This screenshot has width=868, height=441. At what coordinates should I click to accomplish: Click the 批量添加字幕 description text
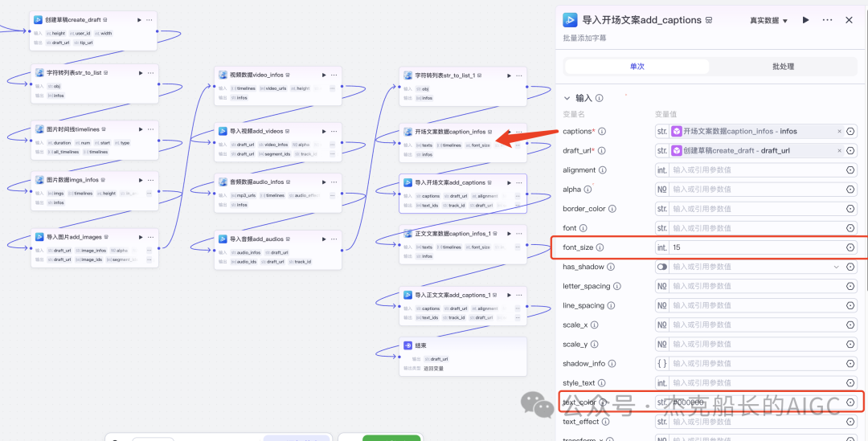(584, 39)
